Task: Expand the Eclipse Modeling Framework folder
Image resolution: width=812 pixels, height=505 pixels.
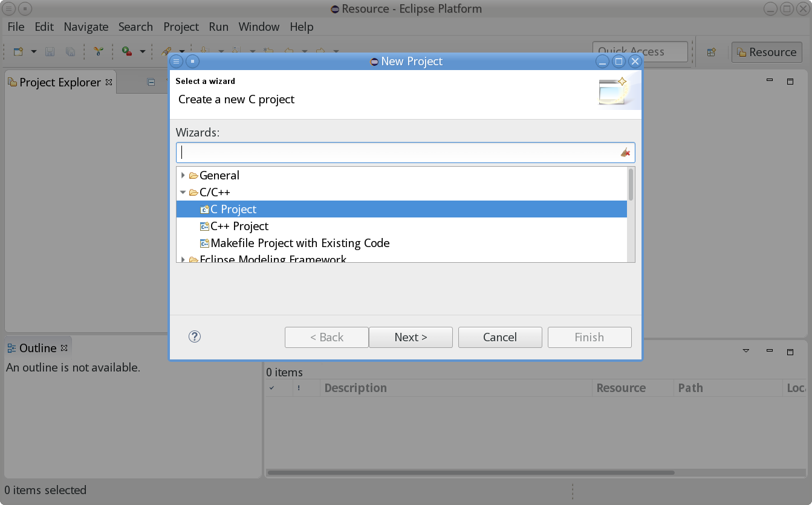Action: 183,260
